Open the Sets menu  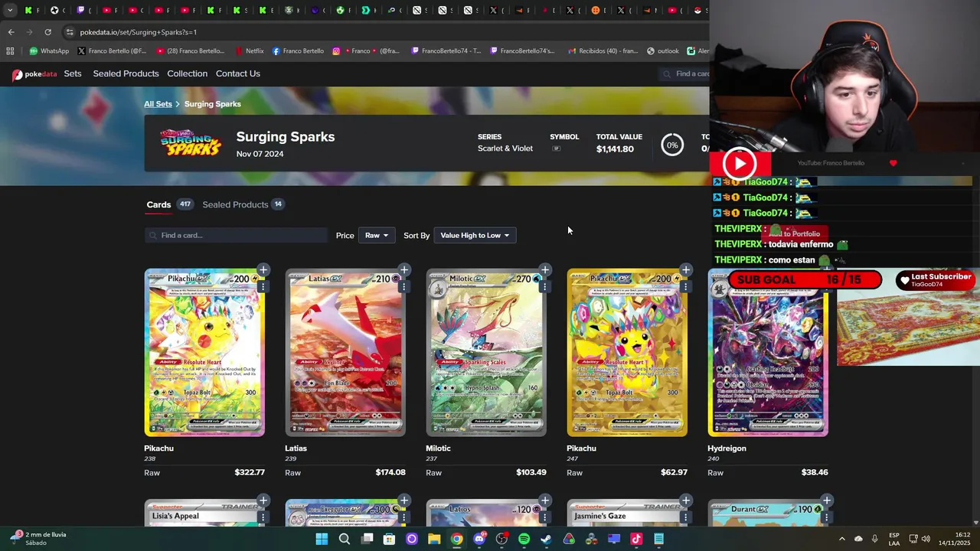tap(73, 73)
